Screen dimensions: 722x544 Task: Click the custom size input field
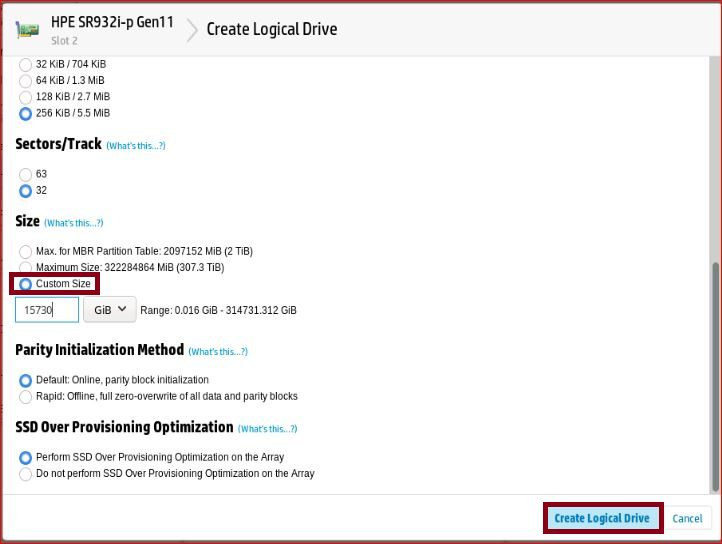click(46, 310)
